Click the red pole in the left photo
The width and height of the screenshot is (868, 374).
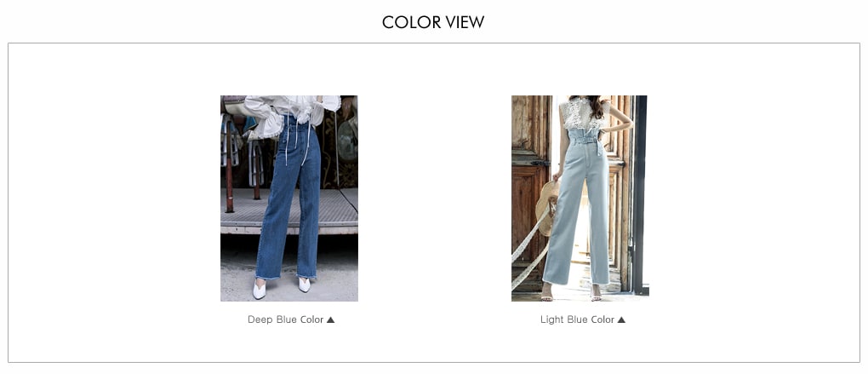(229, 166)
